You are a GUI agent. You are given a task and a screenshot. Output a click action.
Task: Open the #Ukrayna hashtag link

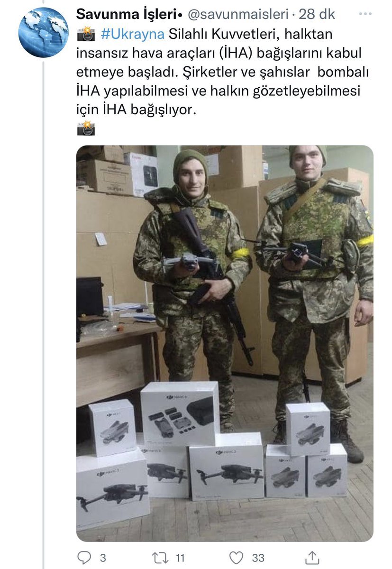pyautogui.click(x=133, y=34)
